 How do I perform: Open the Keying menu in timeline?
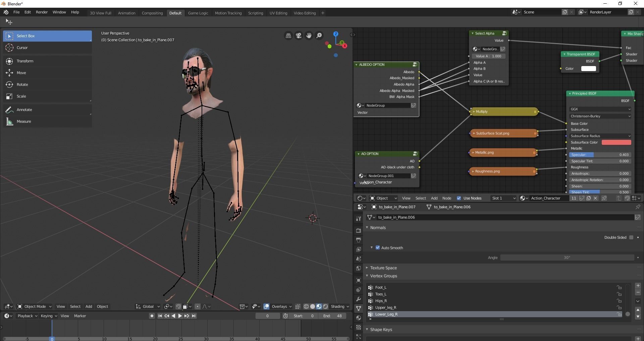coord(49,316)
